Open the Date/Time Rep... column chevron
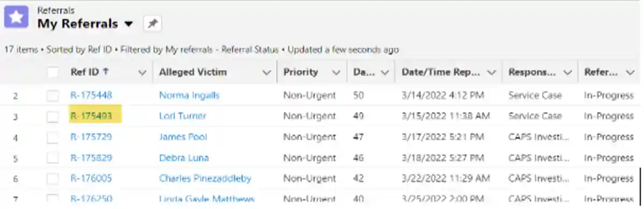 tap(491, 73)
